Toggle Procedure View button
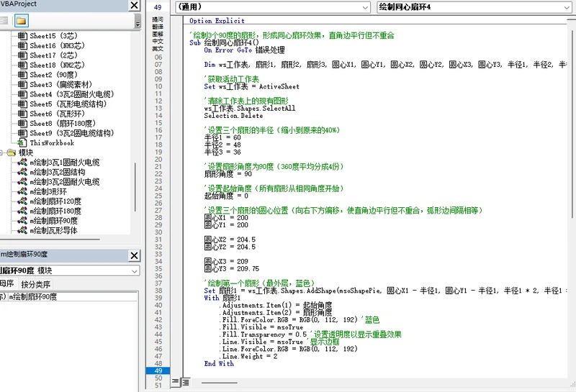 (176, 382)
